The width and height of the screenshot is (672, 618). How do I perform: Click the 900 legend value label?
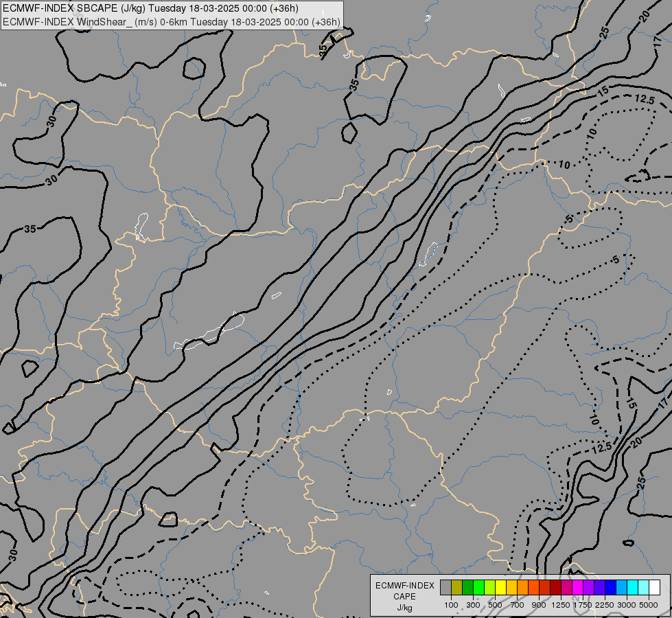click(x=539, y=605)
